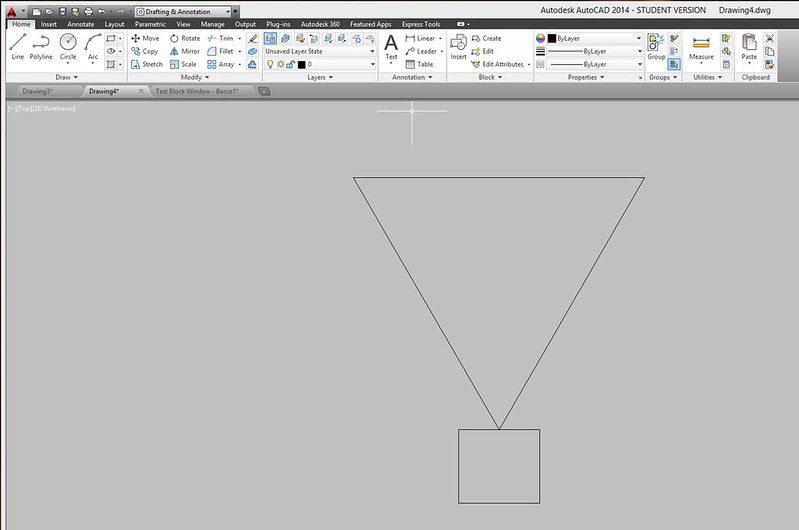799x530 pixels.
Task: Click the large Text annotation tool
Action: (391, 47)
